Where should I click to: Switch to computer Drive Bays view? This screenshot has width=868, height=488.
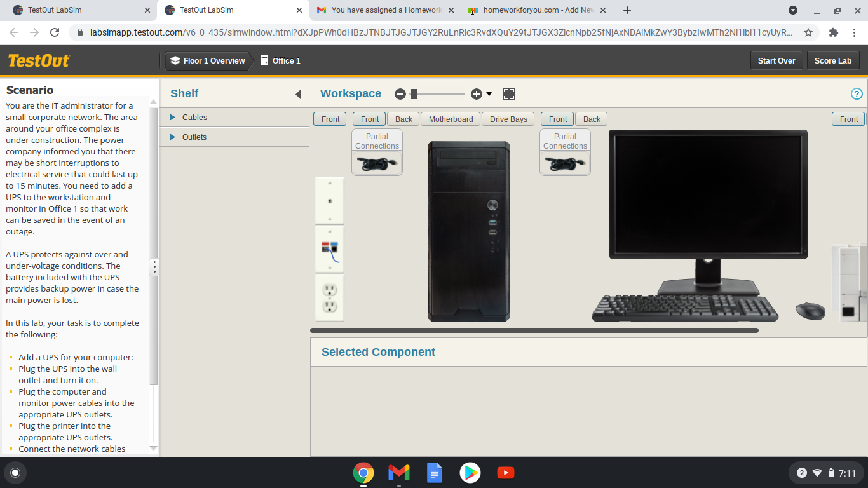click(x=508, y=119)
